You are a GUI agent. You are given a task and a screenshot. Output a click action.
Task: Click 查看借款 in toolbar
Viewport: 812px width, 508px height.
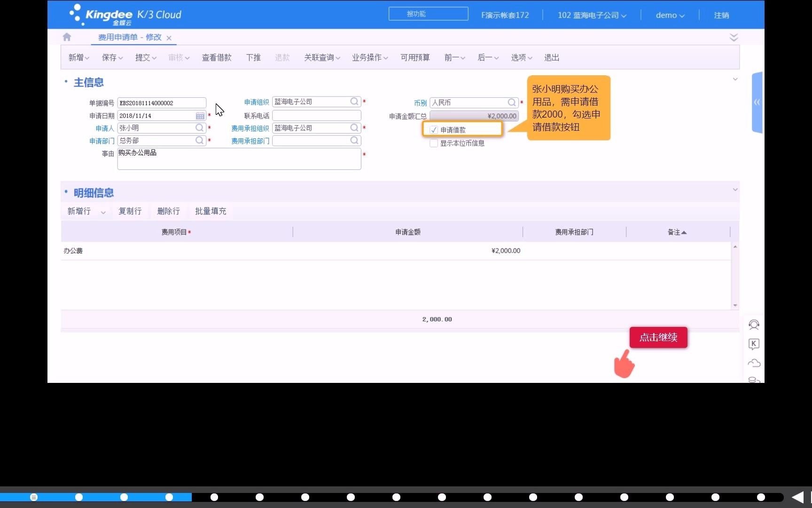coord(217,57)
